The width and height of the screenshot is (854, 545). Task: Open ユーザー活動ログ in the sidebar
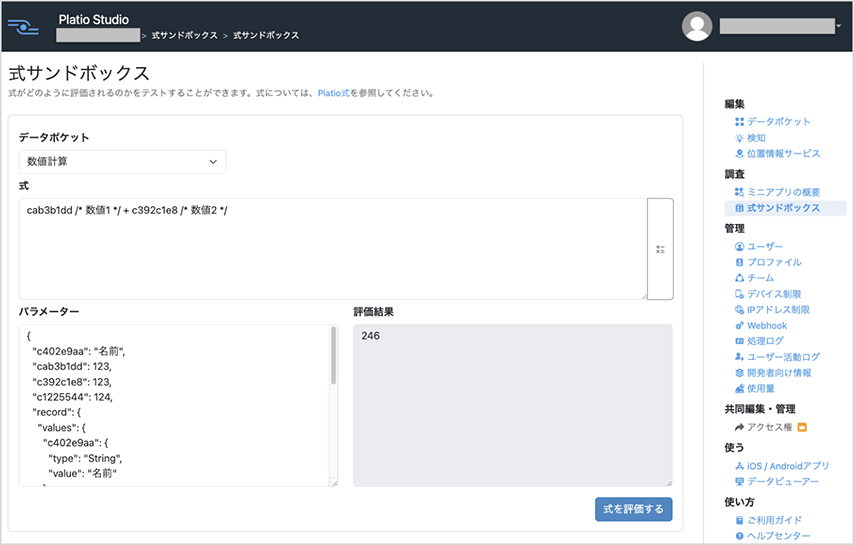coord(783,357)
